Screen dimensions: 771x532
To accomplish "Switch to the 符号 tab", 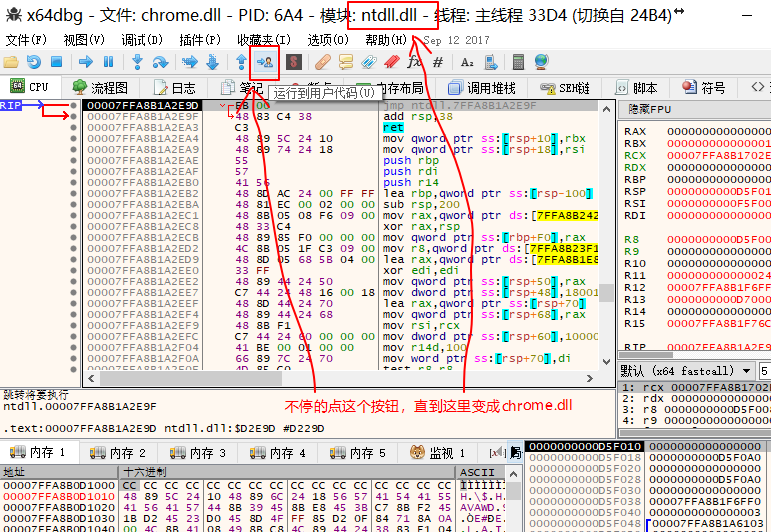I will point(703,88).
